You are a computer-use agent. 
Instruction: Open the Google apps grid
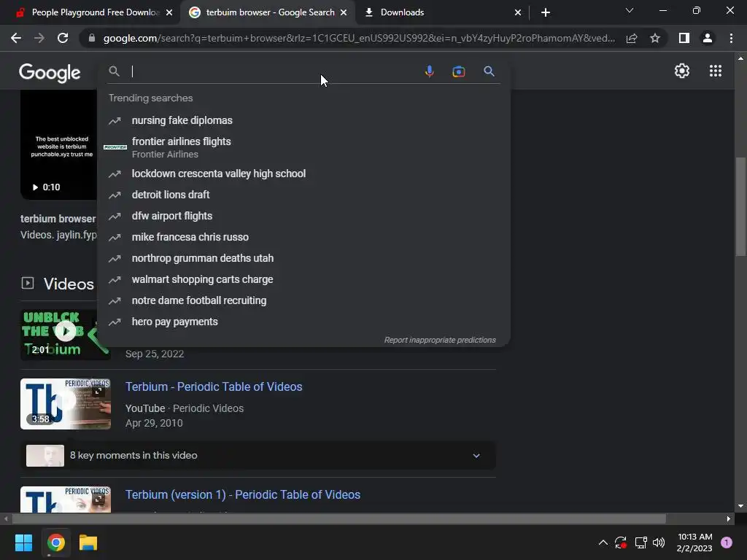click(x=716, y=71)
